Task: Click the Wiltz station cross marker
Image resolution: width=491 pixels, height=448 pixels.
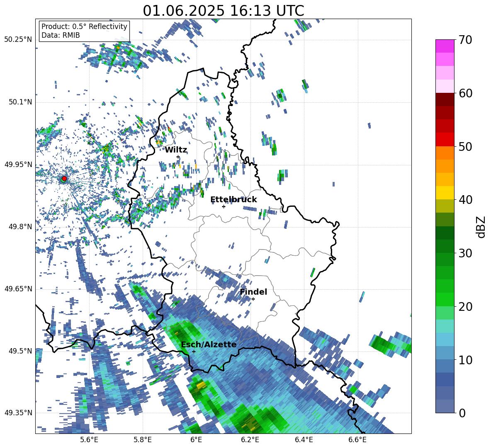Action: point(178,157)
